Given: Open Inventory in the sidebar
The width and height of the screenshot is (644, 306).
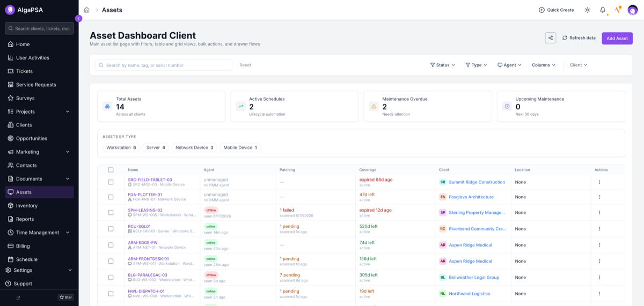Looking at the screenshot, I should (x=39, y=206).
